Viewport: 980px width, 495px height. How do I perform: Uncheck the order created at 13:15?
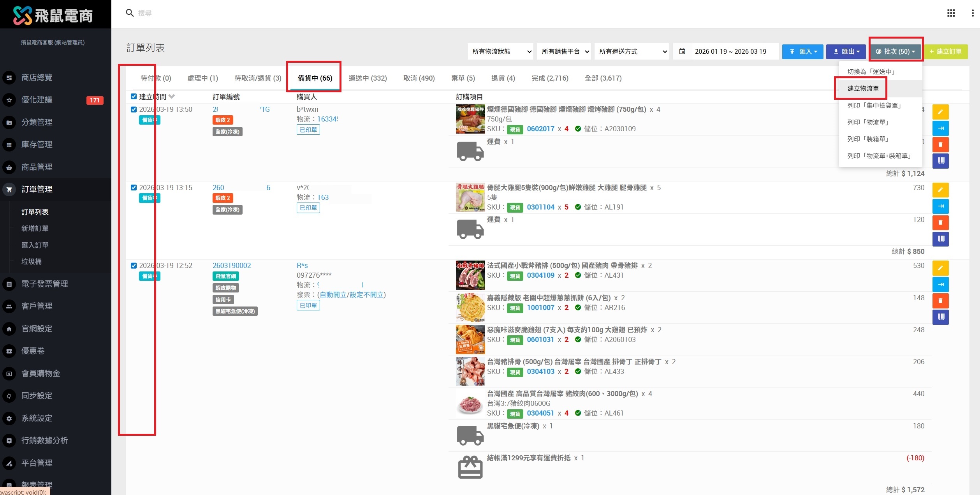tap(134, 188)
